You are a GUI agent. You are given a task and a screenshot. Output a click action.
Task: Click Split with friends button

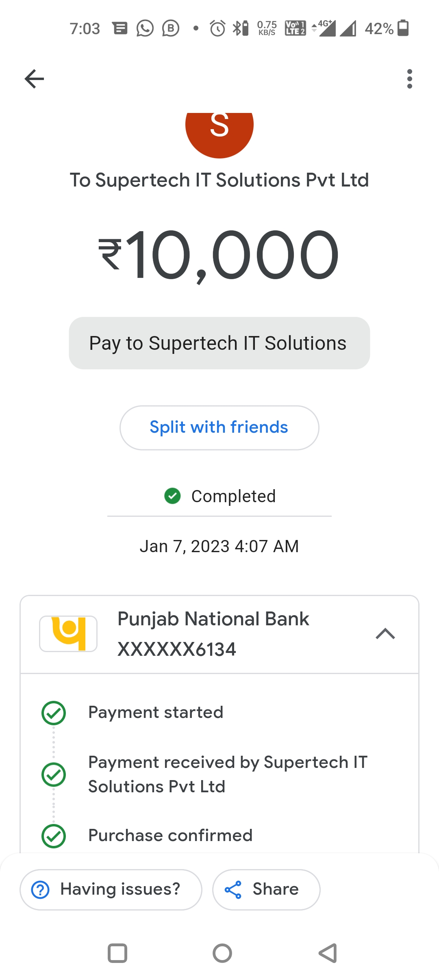click(219, 427)
